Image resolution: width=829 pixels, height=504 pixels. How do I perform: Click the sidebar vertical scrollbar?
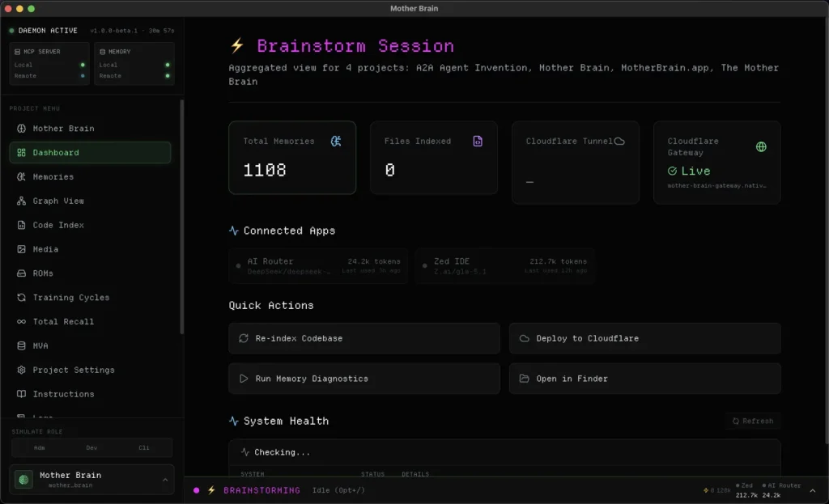[x=182, y=217]
